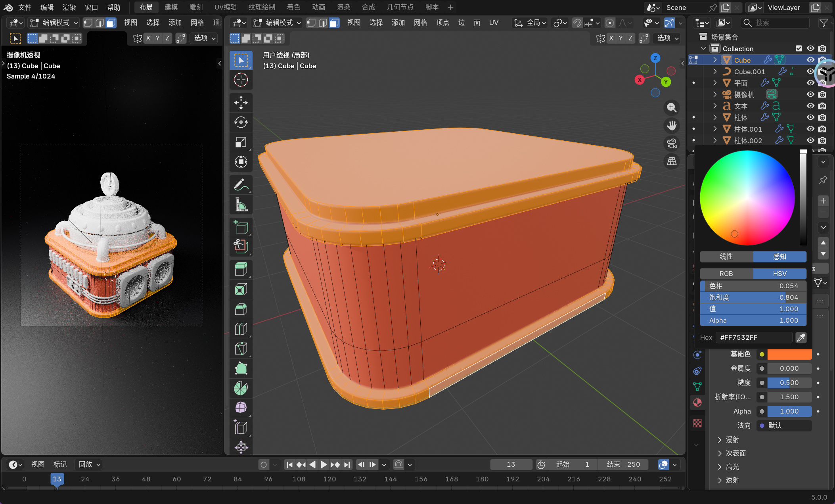Uncheck the Collection exclude checkbox
Screen dimensions: 835x504
[799, 48]
